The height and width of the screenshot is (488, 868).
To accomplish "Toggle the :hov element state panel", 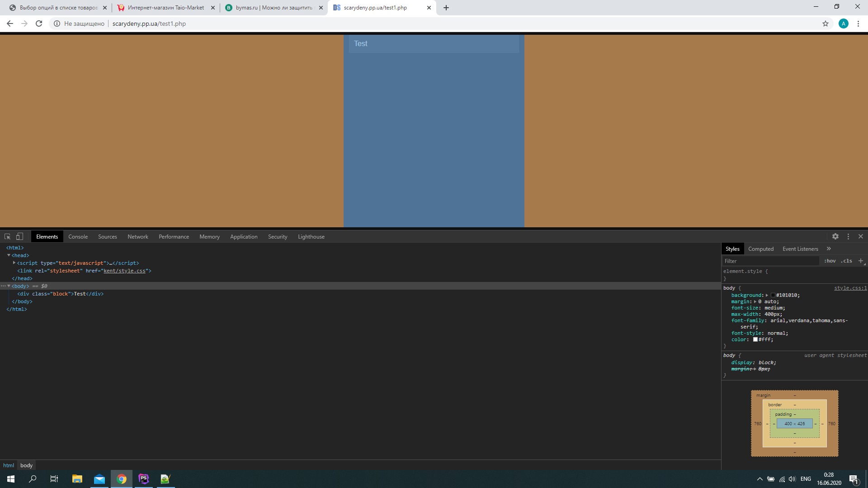I will pyautogui.click(x=830, y=261).
